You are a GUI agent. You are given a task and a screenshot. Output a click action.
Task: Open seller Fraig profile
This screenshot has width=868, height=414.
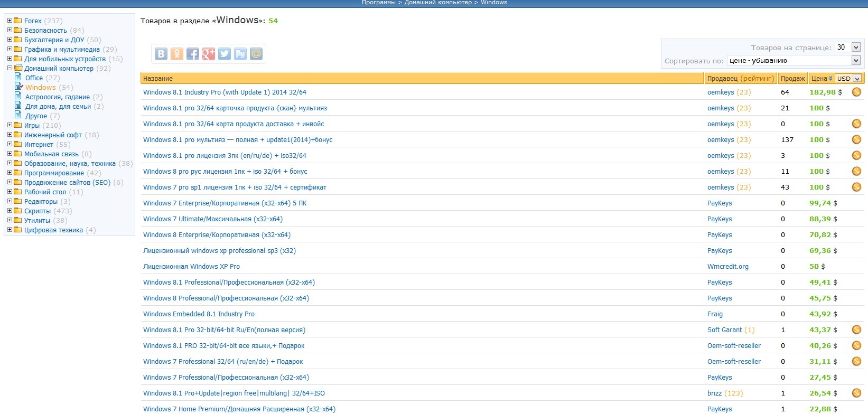[x=715, y=314]
